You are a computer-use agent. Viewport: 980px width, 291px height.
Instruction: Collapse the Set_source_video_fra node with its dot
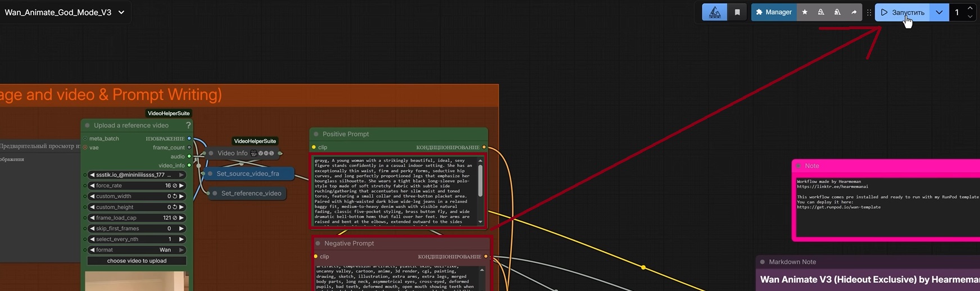click(x=210, y=174)
